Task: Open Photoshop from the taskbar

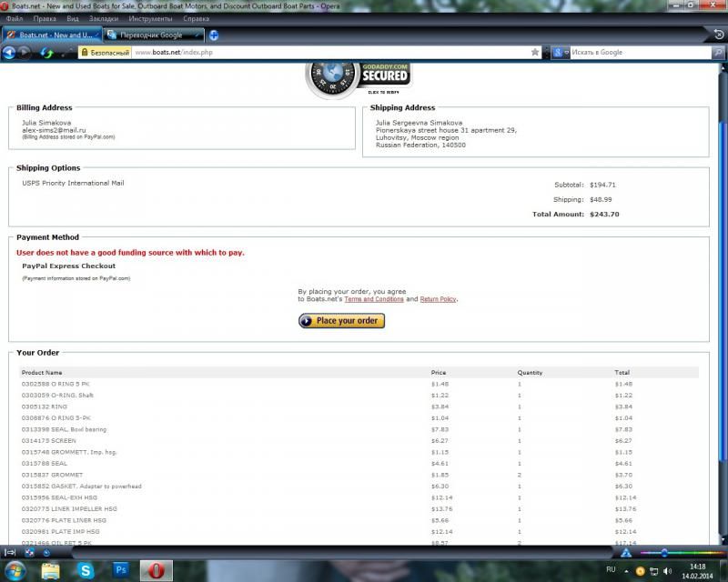Action: pos(120,570)
